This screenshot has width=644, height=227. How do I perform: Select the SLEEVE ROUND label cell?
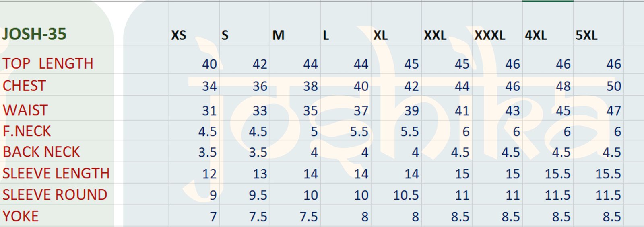pos(55,194)
